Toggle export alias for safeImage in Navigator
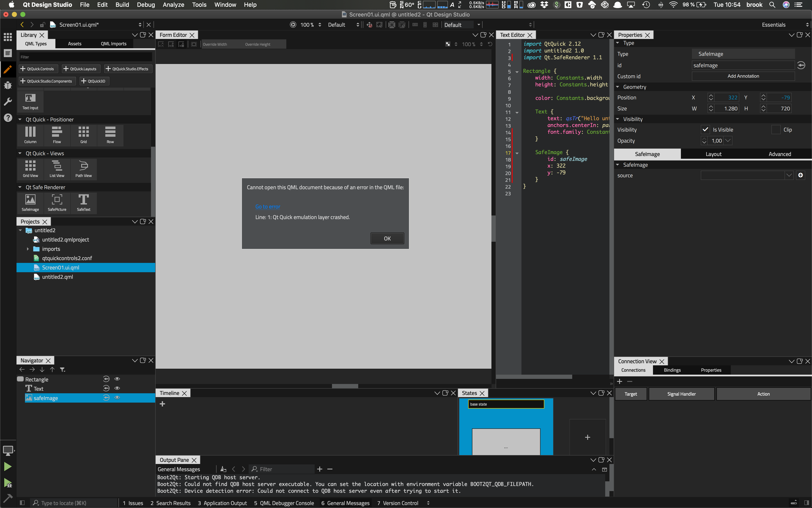The width and height of the screenshot is (812, 508). coord(106,398)
